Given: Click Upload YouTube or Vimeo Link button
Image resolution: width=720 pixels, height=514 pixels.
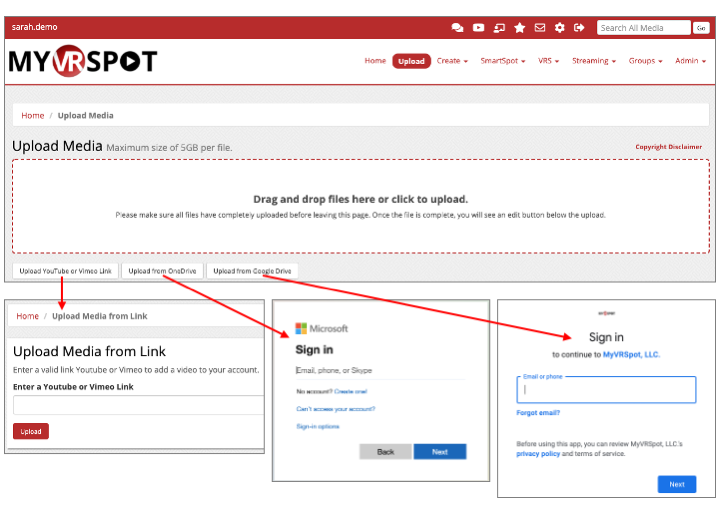Looking at the screenshot, I should click(x=66, y=271).
